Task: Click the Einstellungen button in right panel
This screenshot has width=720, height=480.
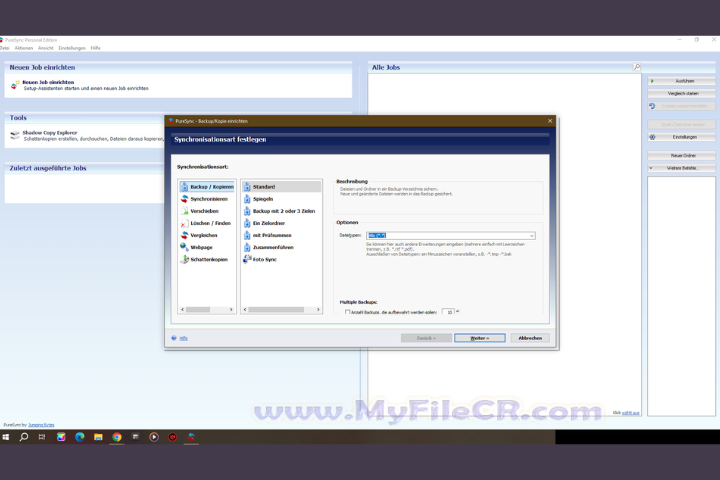Action: [x=681, y=137]
